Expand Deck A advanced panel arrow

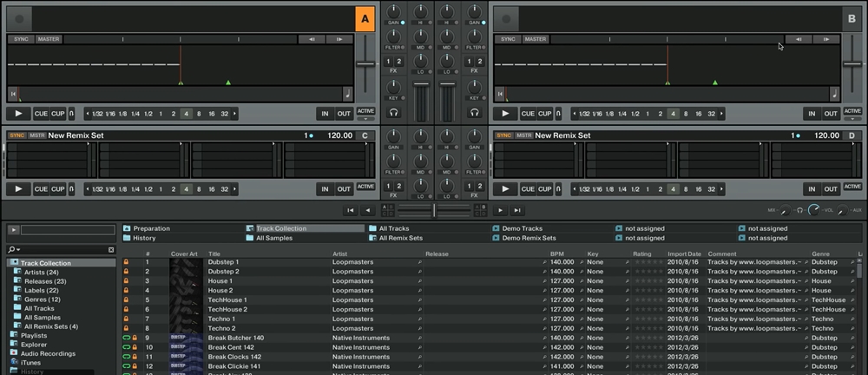click(x=365, y=119)
